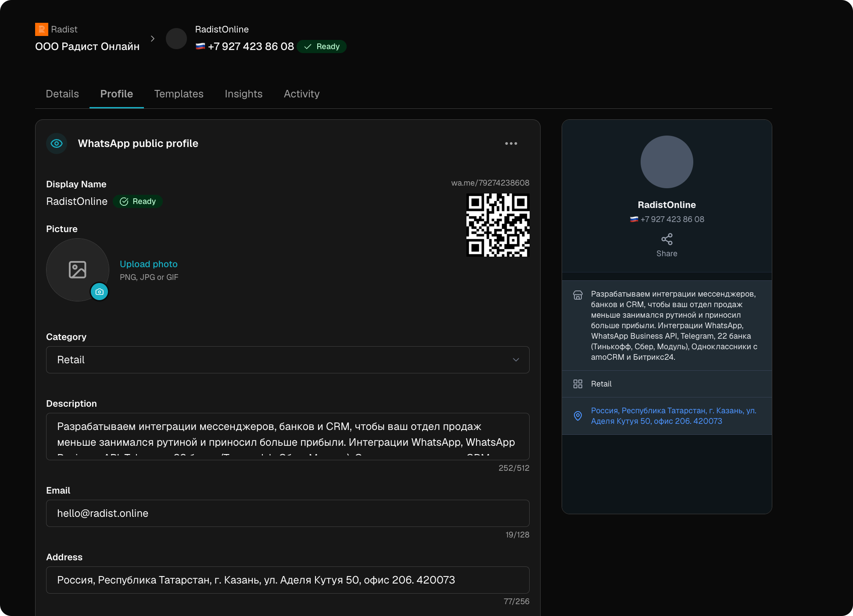The image size is (853, 616).
Task: Click the picture placeholder image icon
Action: [x=78, y=270]
